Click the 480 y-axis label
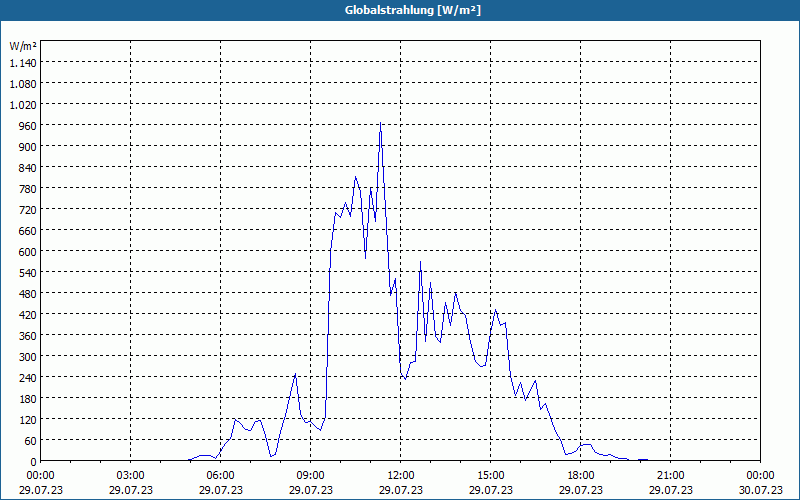 tap(28, 293)
